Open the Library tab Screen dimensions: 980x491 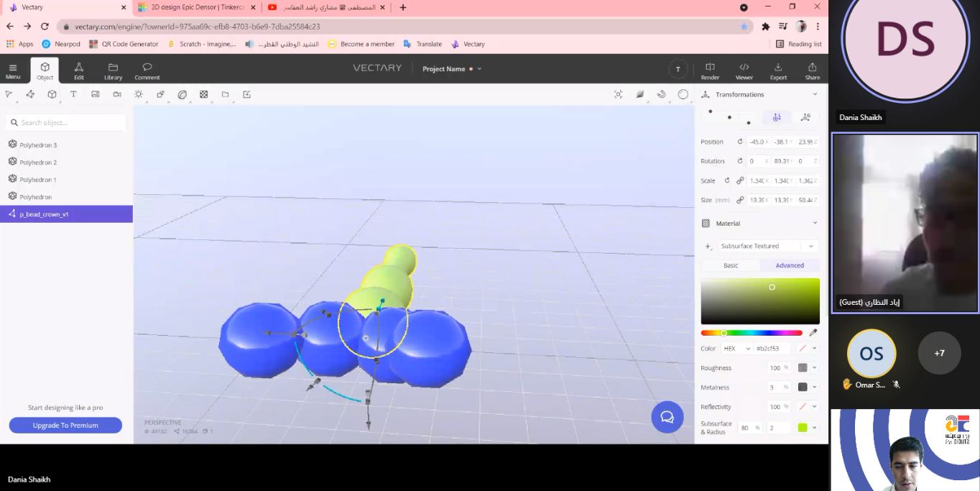(x=113, y=70)
